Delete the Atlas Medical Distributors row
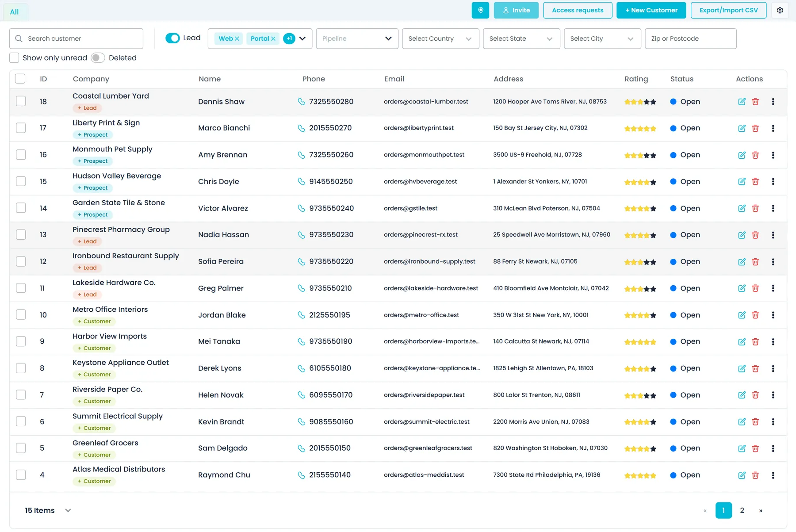Viewport: 796px width, 532px height. click(x=755, y=475)
